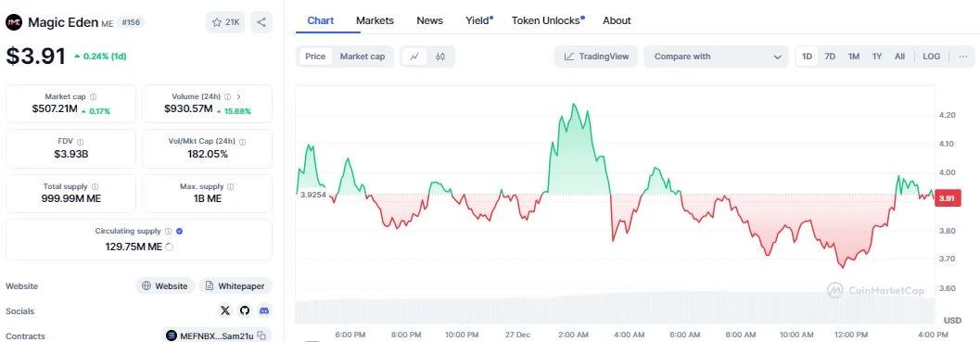The image size is (980, 342).
Task: Copy the MEFNBX contract address icon
Action: (261, 336)
